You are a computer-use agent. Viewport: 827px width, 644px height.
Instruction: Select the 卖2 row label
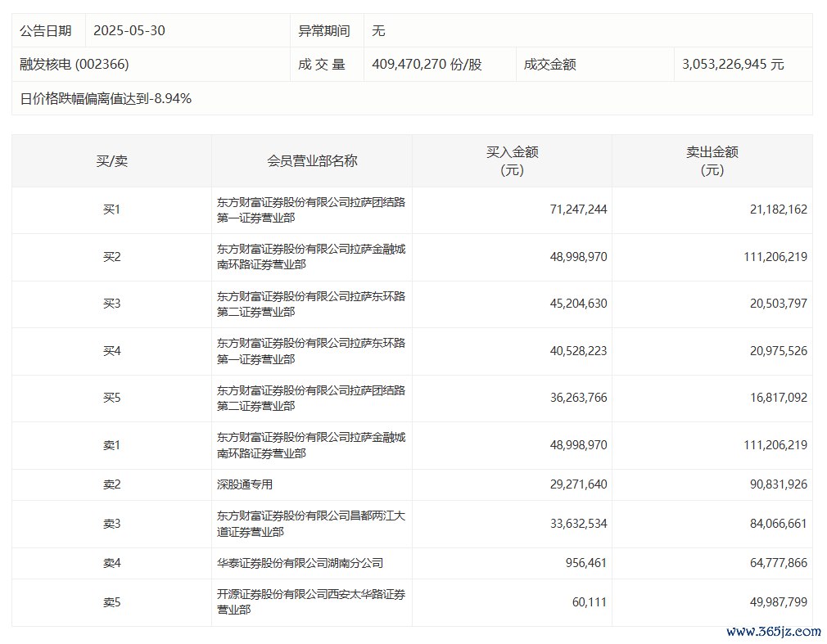112,484
